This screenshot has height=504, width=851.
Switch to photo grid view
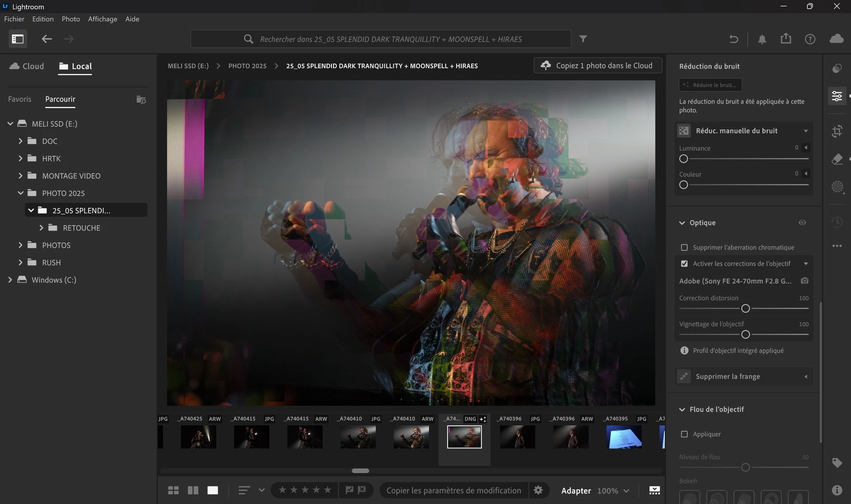tap(173, 490)
